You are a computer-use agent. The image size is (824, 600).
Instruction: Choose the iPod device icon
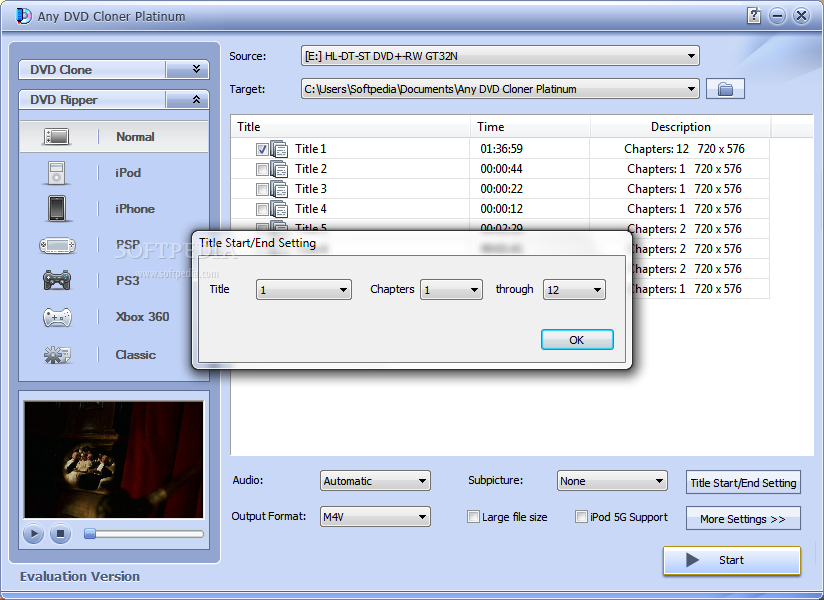(56, 173)
